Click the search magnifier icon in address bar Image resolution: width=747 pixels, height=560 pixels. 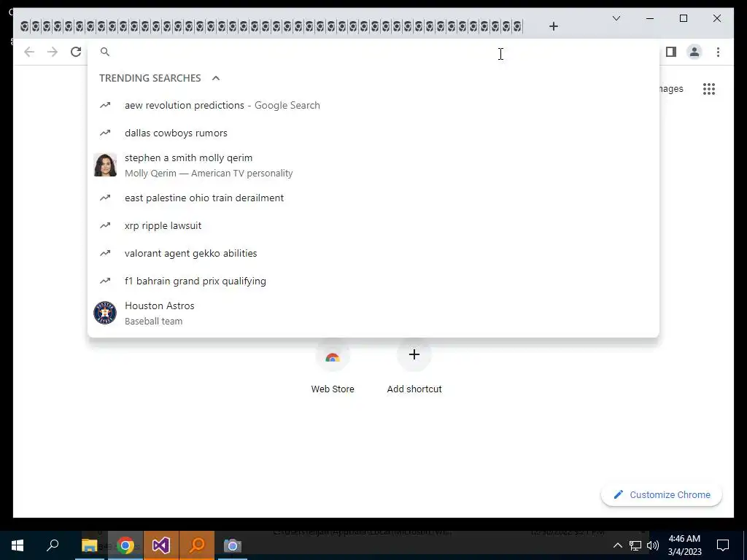(x=105, y=52)
